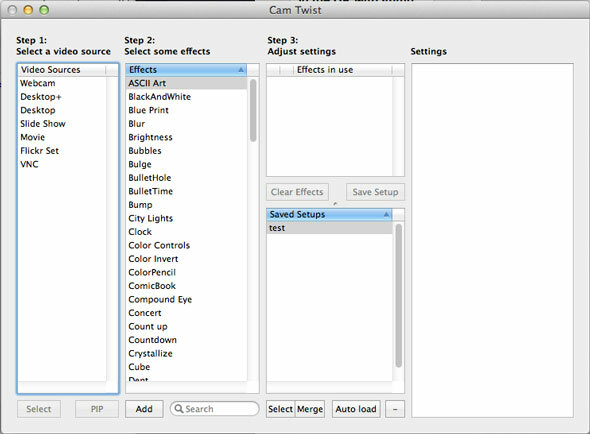Image resolution: width=590 pixels, height=434 pixels.
Task: Select the Blur effect
Action: coord(186,124)
